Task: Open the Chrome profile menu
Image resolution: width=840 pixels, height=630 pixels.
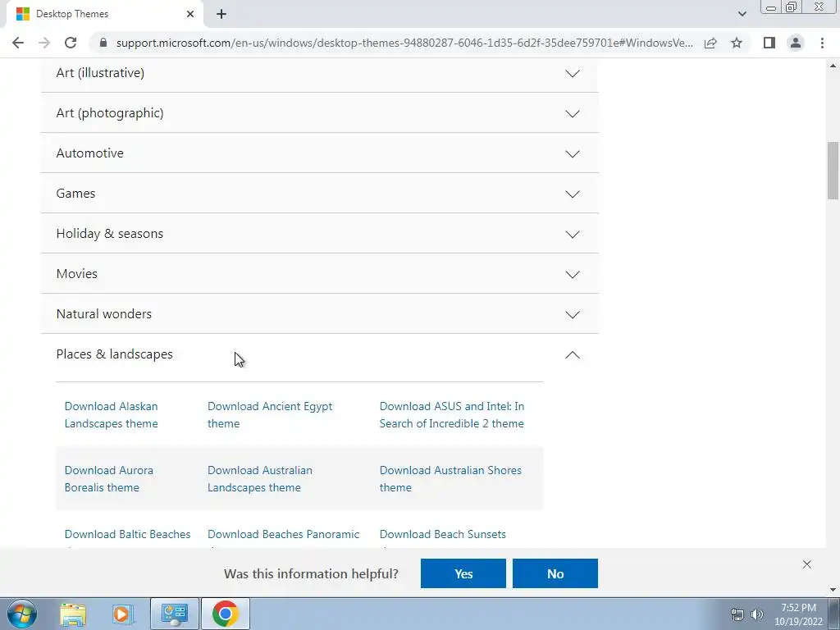Action: [796, 43]
